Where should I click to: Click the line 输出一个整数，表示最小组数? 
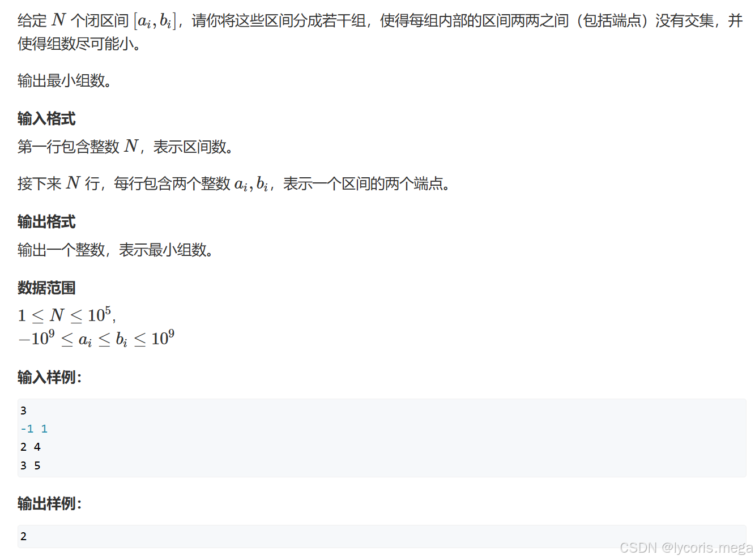click(116, 250)
